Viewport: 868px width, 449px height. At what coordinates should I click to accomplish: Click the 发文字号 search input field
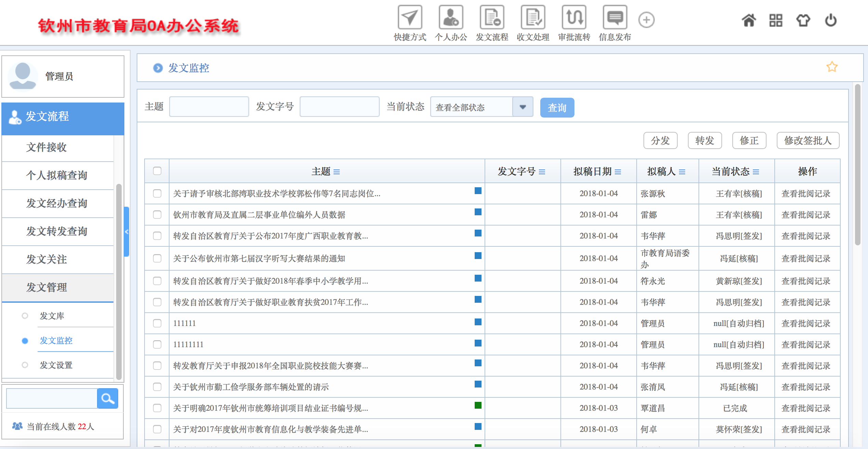pyautogui.click(x=339, y=107)
